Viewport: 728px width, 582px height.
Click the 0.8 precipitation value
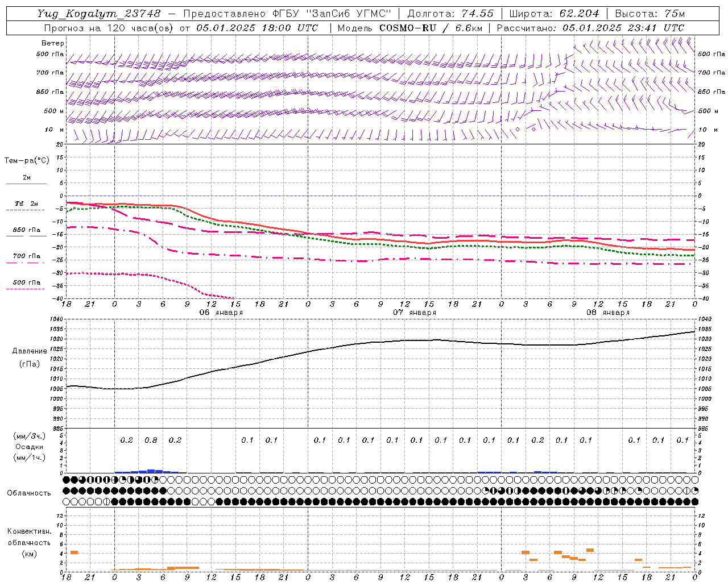(151, 440)
